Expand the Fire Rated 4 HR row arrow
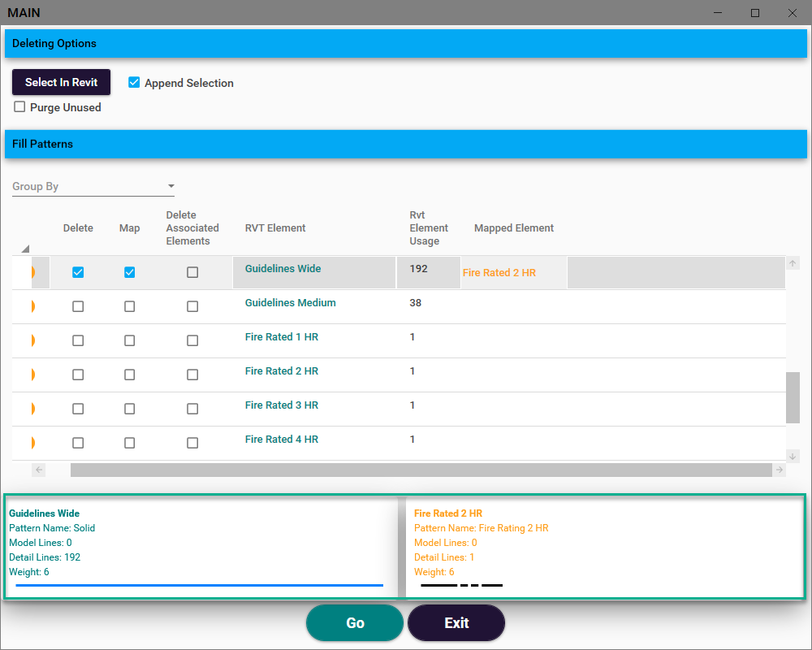 click(x=33, y=443)
